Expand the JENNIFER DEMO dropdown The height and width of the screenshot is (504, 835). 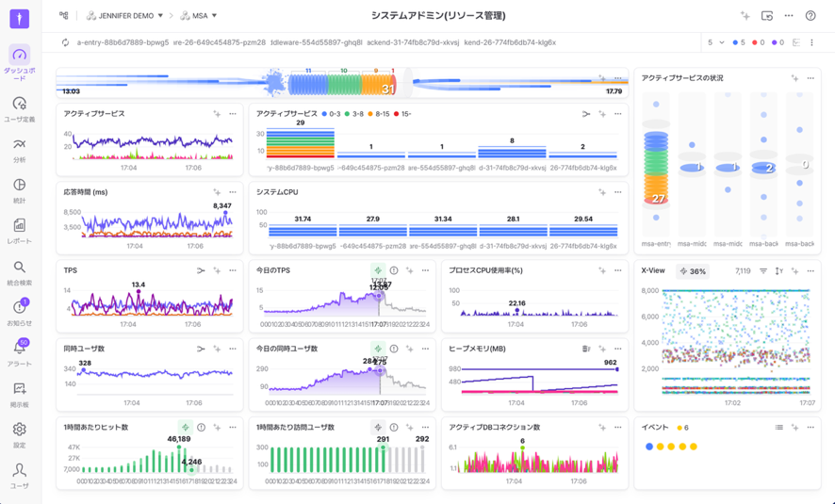coord(125,16)
